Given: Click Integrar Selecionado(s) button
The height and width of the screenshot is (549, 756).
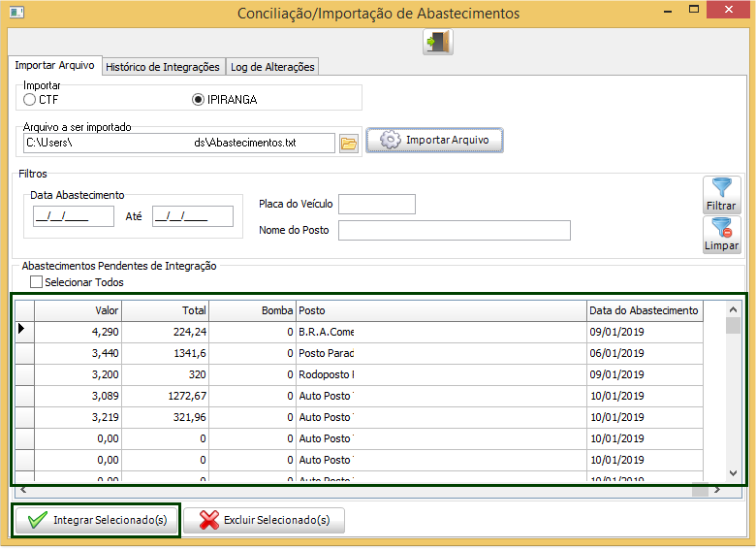Looking at the screenshot, I should (x=97, y=520).
